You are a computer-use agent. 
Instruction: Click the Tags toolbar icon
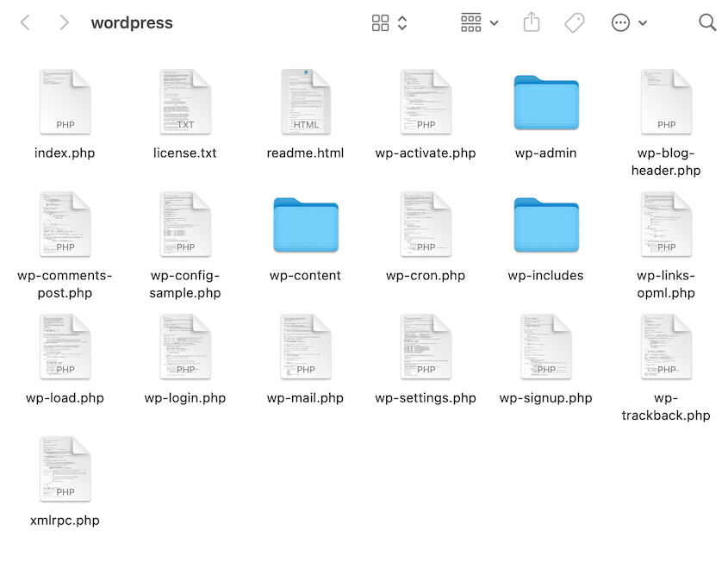(575, 22)
